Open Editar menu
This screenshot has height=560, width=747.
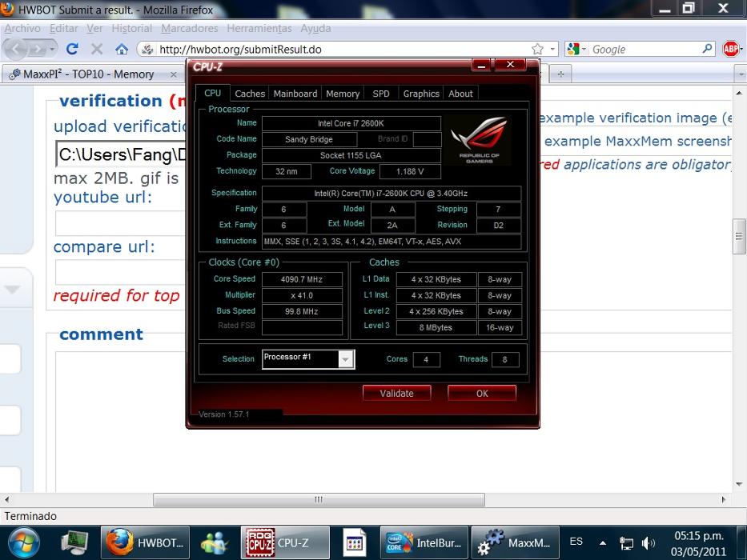[64, 29]
